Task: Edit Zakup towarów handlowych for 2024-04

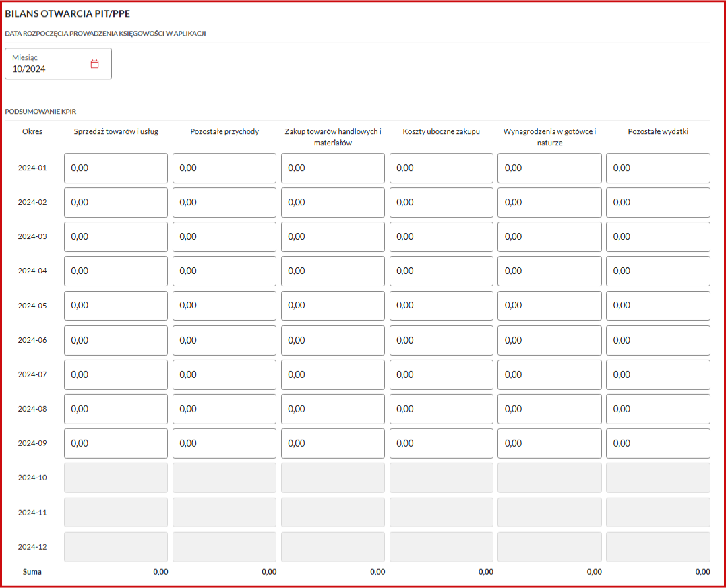Action: 333,271
